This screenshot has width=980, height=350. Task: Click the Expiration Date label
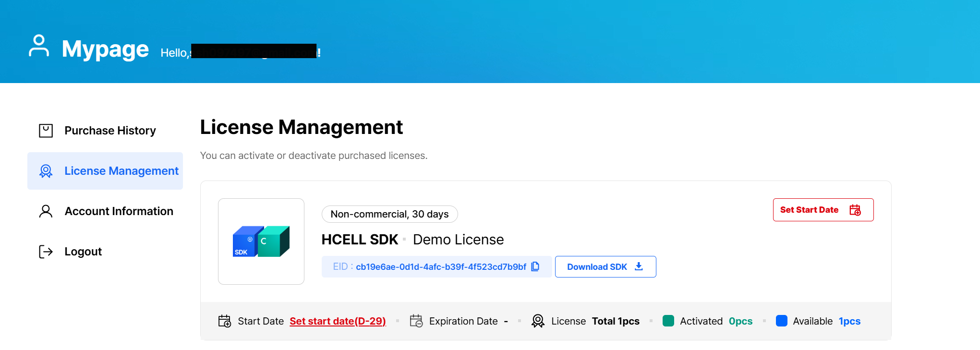click(x=463, y=321)
